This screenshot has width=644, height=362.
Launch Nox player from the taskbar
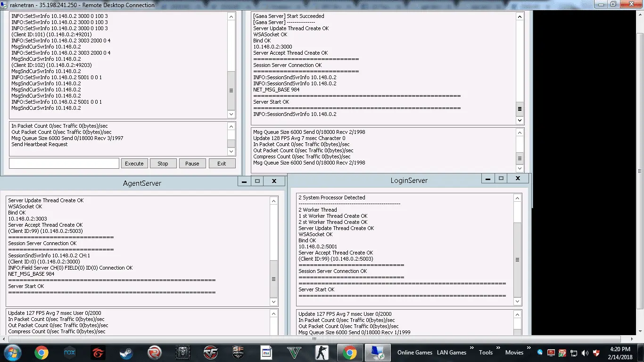[x=70, y=353]
